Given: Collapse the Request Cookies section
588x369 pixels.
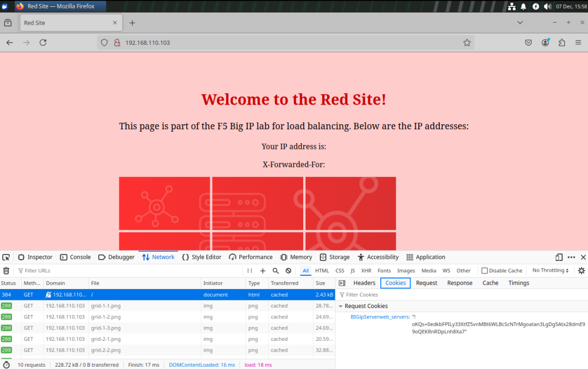Looking at the screenshot, I should (x=341, y=306).
